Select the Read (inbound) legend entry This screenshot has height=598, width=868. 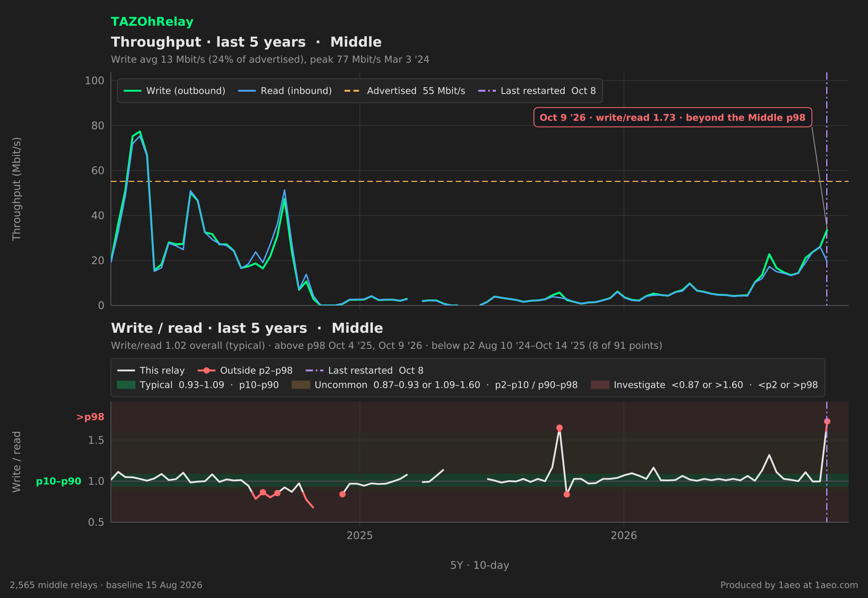285,91
